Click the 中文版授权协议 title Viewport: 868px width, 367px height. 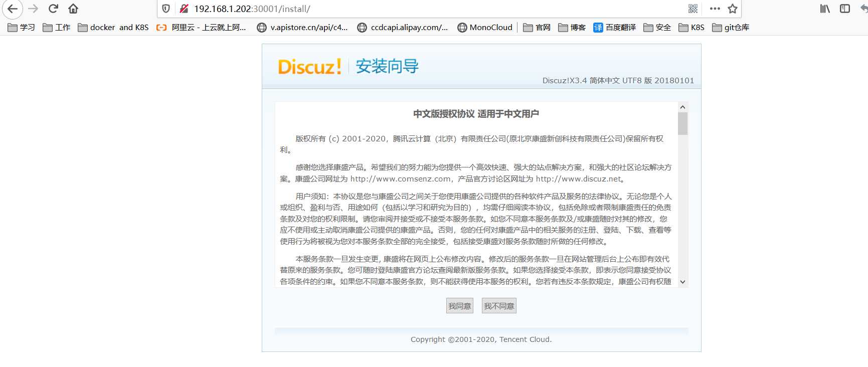[476, 114]
